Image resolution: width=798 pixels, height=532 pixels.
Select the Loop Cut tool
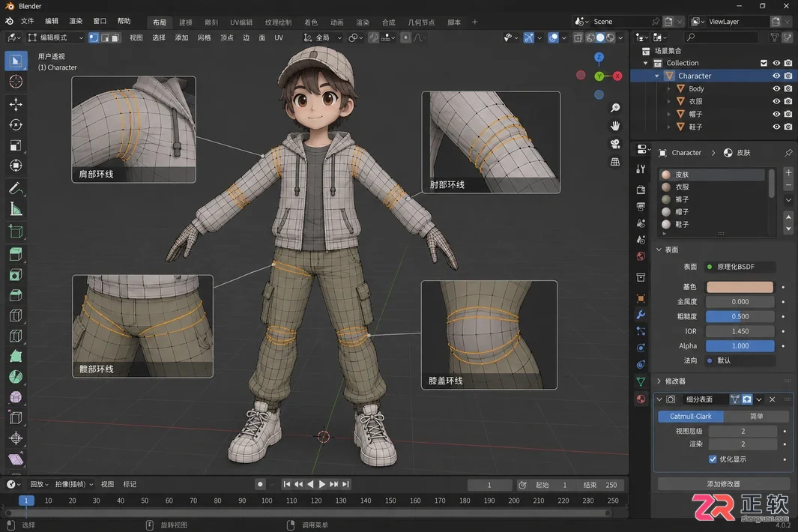point(16,315)
